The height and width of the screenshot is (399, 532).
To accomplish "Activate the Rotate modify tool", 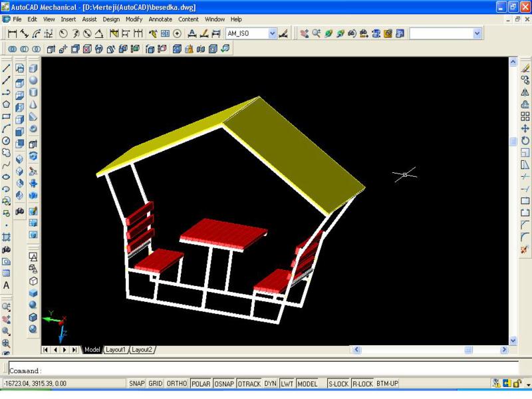I will (525, 140).
